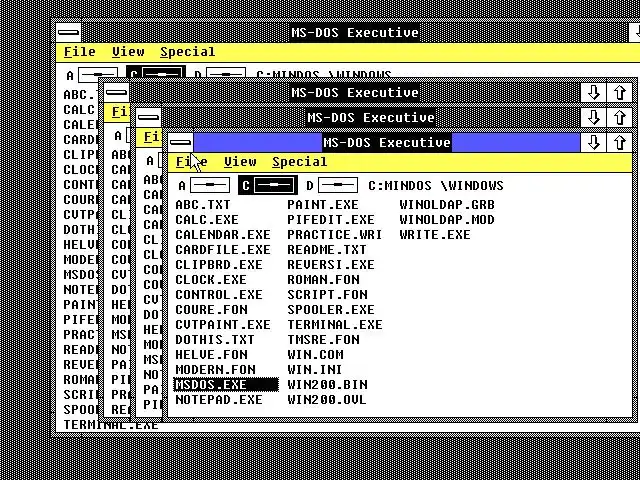Viewport: 640px width, 480px height.
Task: Open system menu box of third window
Action: (x=148, y=118)
